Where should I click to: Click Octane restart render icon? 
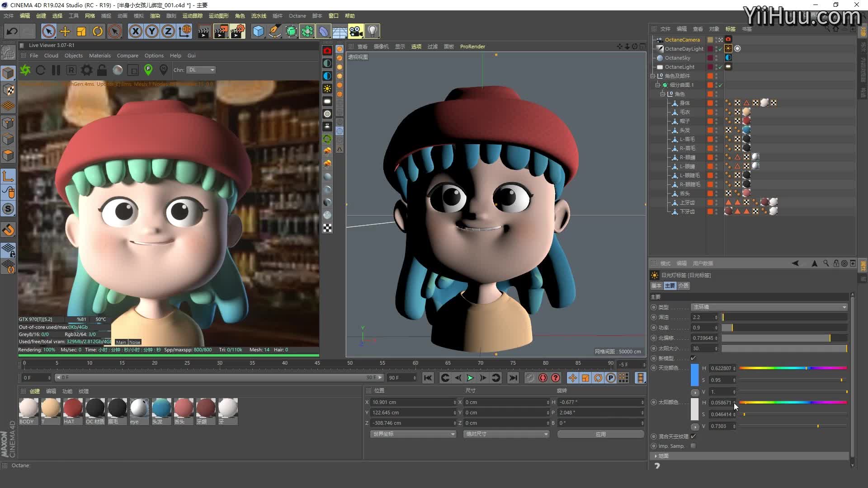point(40,70)
